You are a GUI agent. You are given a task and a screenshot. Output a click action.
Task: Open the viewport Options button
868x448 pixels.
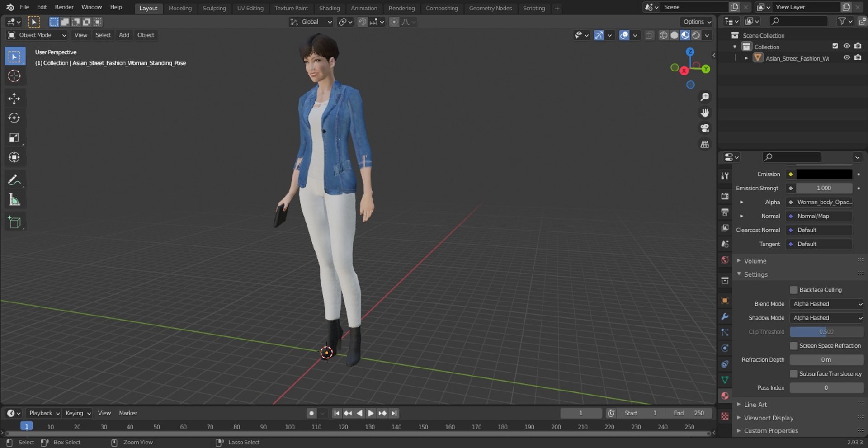(697, 22)
